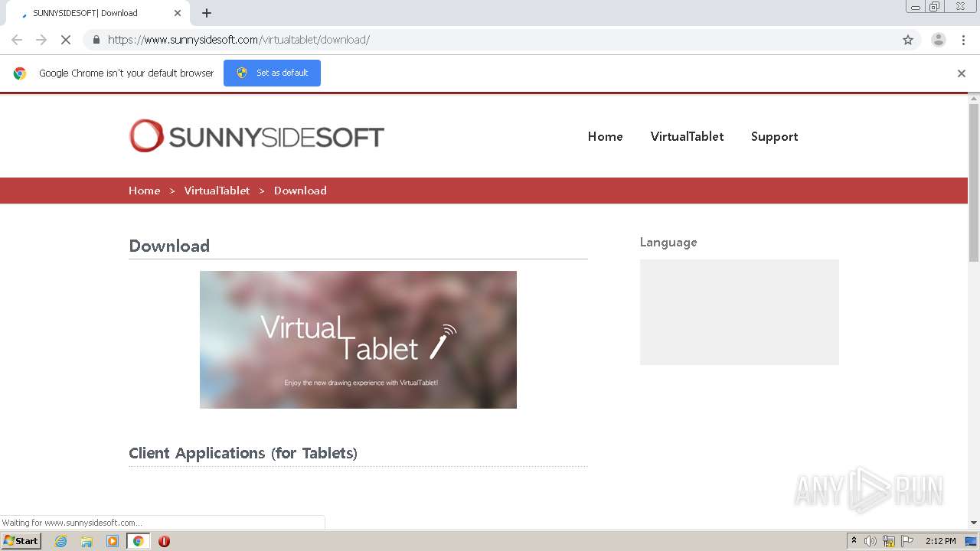Close the SUNNYSIDESOFT Download tab
The width and height of the screenshot is (980, 551).
(x=178, y=13)
